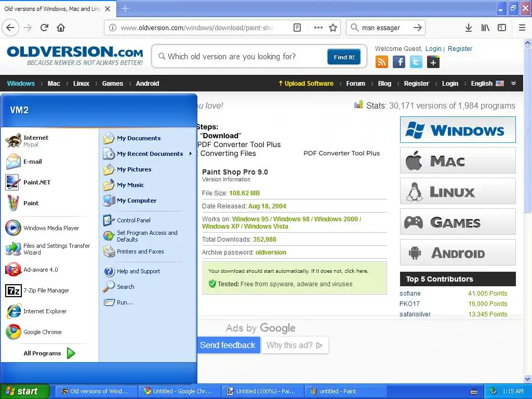Click the Mac category banner
The height and width of the screenshot is (399, 532).
tap(458, 161)
